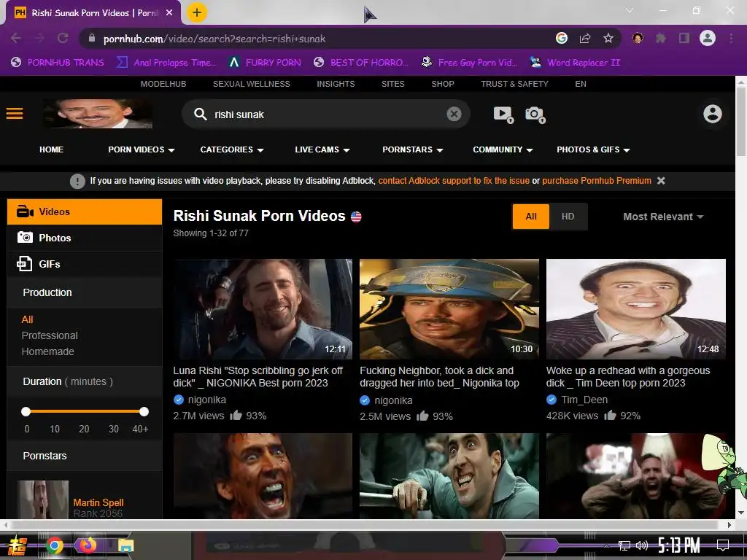Click the magnifier search icon
747x560 pixels.
click(200, 114)
